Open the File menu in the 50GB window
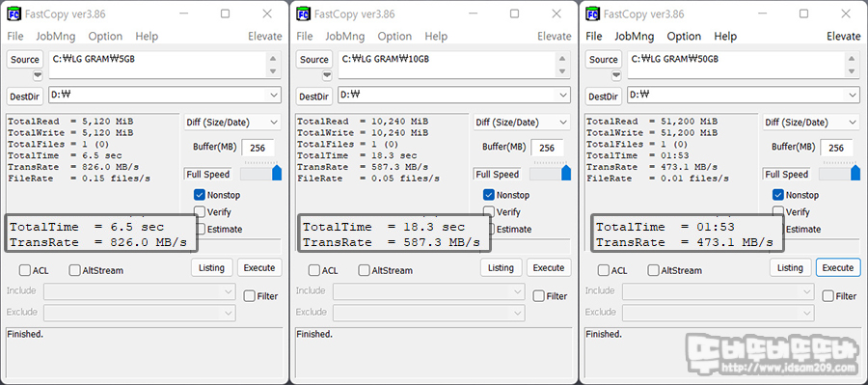This screenshot has width=868, height=385. coord(594,36)
